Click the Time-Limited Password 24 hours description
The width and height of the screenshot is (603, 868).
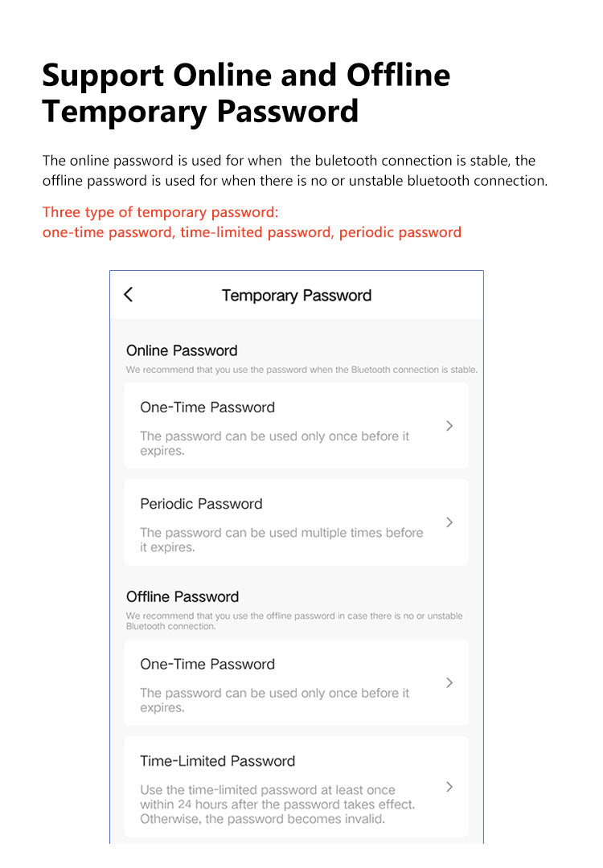click(x=277, y=805)
